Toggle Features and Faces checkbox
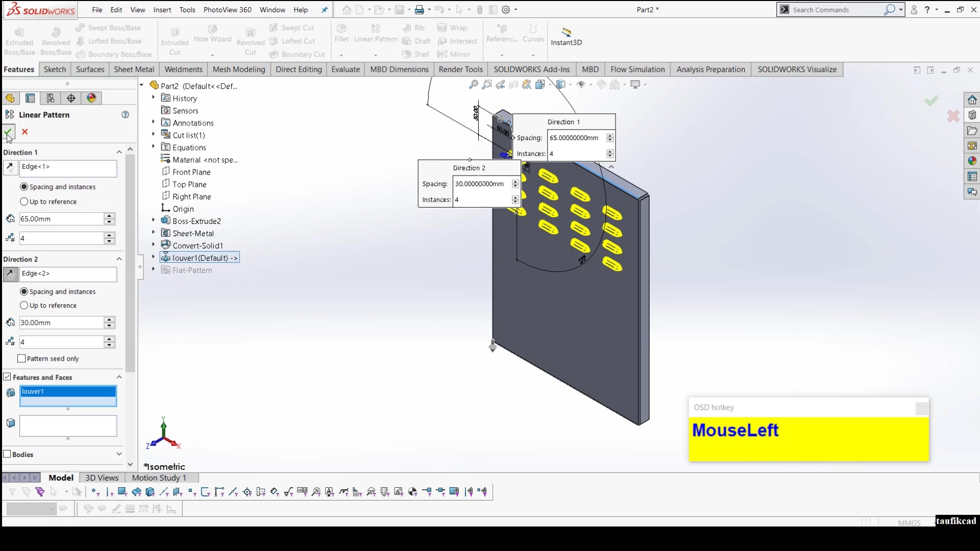The width and height of the screenshot is (980, 551). click(7, 377)
